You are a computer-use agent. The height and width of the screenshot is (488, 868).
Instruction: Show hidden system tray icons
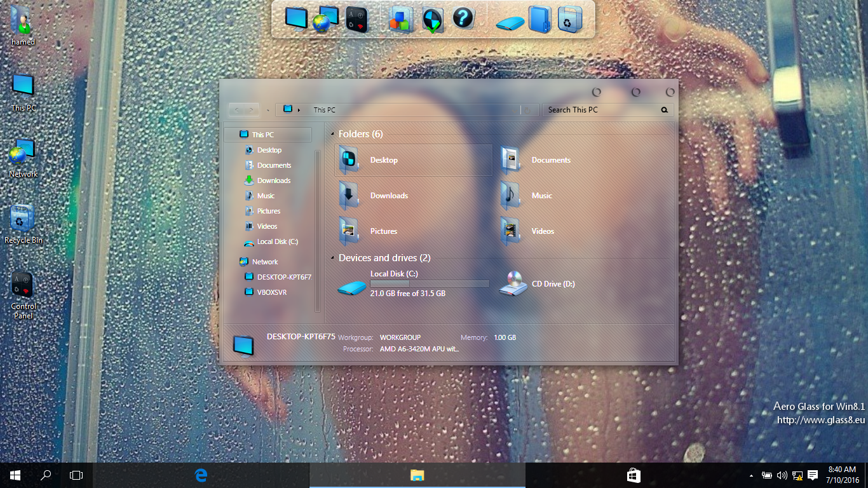point(751,475)
